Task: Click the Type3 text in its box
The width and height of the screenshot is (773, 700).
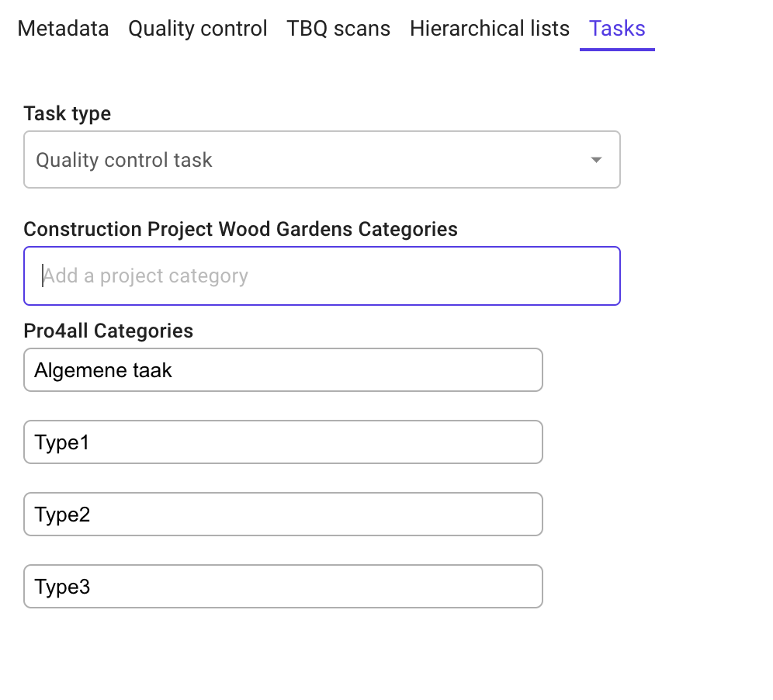Action: tap(62, 587)
